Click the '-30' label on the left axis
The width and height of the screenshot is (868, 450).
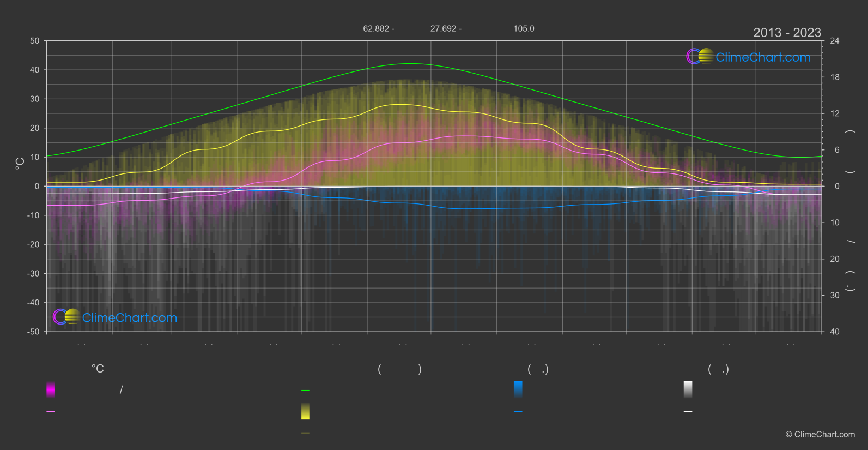point(34,274)
